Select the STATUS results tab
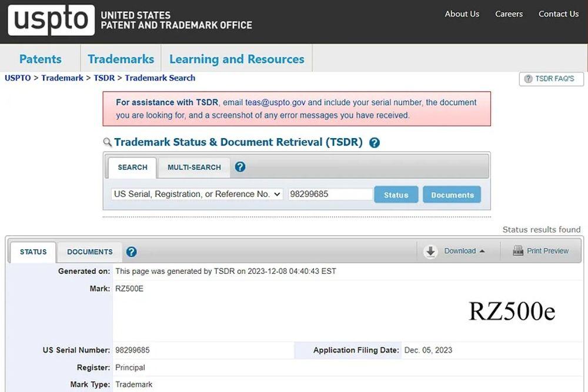588x392 pixels. 33,252
